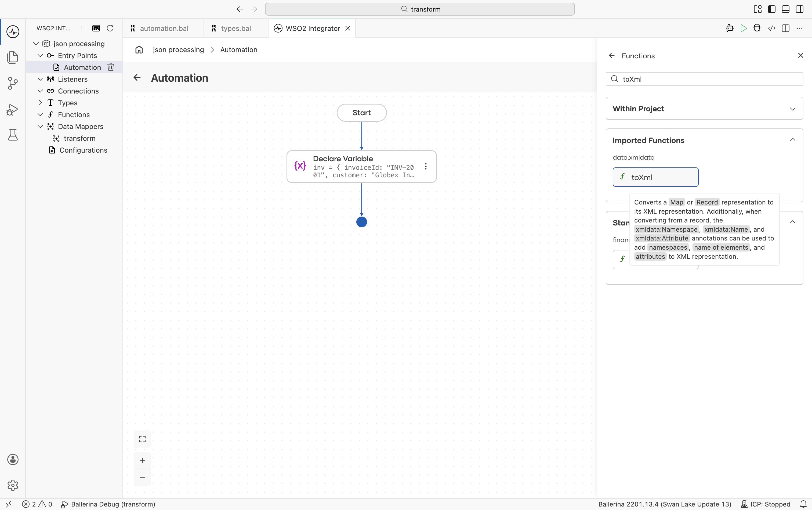Open the WSO2 Integrator activity bar icon
The width and height of the screenshot is (812, 510).
pos(13,32)
